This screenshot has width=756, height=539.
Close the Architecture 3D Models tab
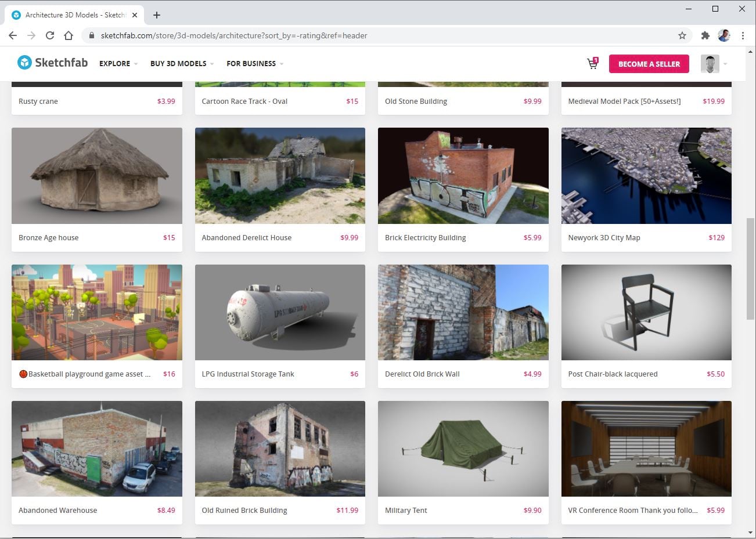[x=135, y=15]
